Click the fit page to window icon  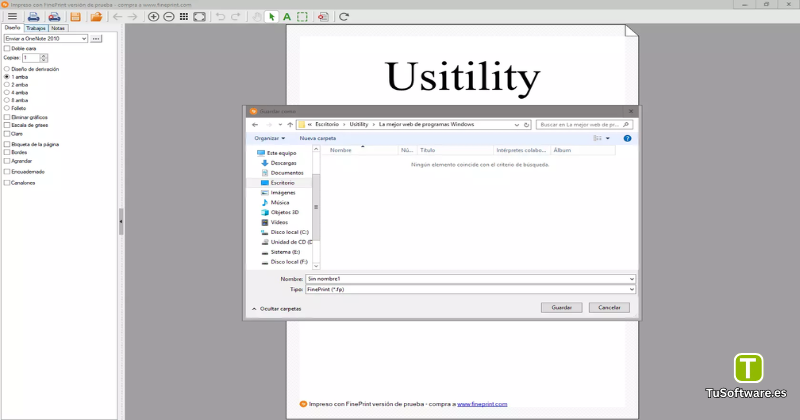coord(199,17)
